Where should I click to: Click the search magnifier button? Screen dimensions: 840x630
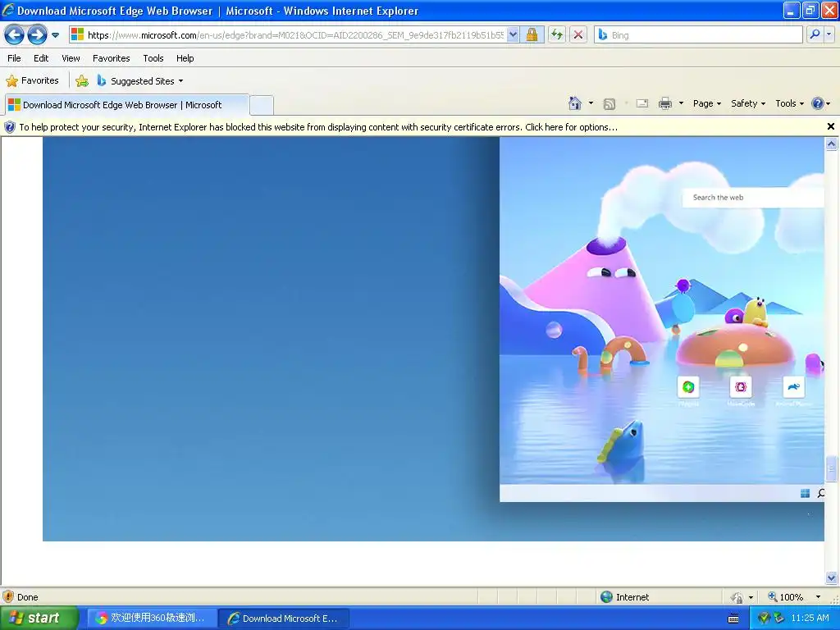815,35
